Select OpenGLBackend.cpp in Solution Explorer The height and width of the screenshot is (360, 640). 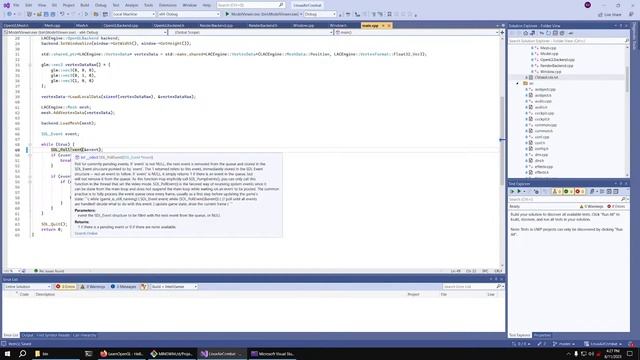tap(557, 60)
